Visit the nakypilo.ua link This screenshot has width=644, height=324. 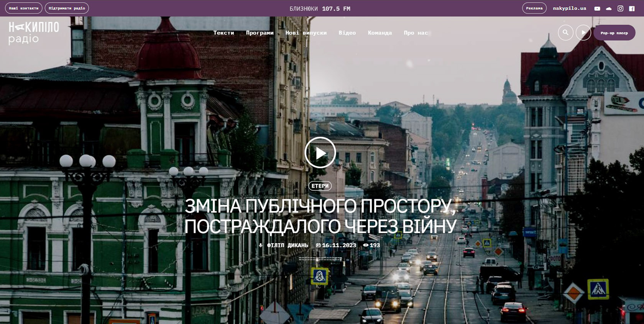tap(569, 8)
